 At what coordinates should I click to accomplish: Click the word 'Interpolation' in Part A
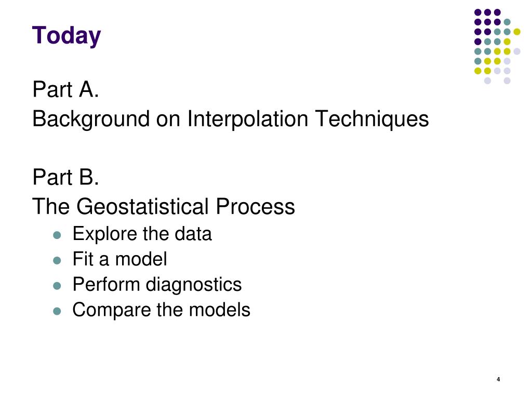point(248,119)
